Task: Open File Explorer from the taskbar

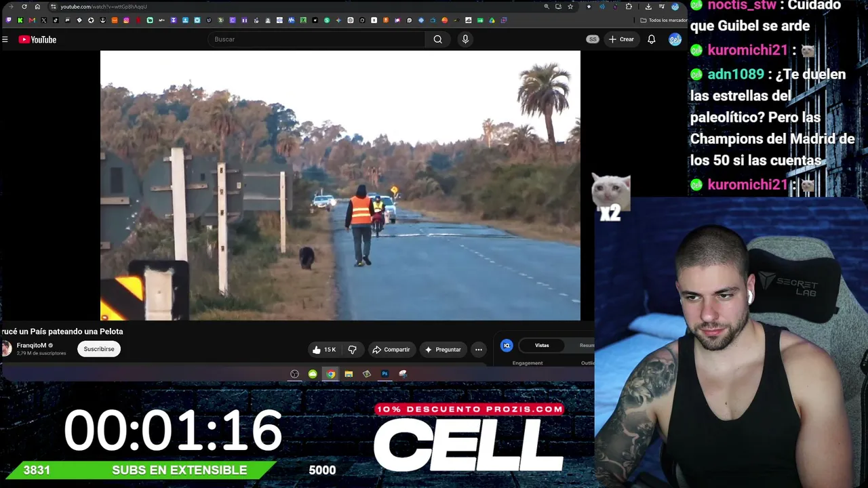Action: tap(349, 374)
